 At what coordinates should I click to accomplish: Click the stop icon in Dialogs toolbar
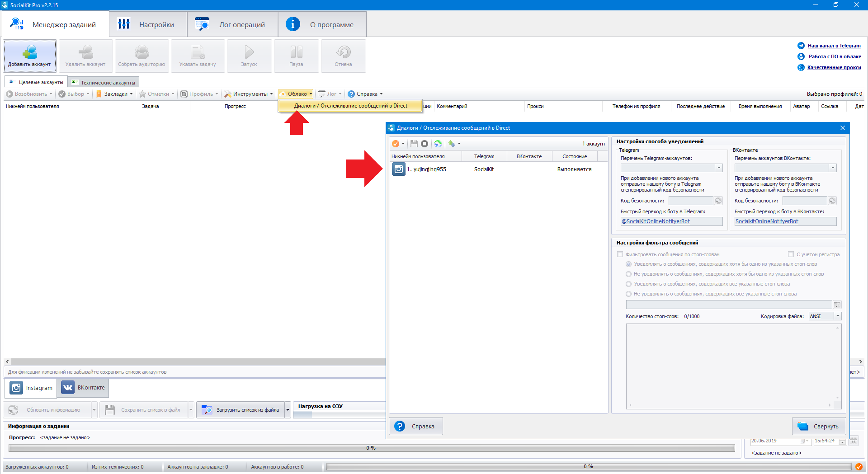425,144
